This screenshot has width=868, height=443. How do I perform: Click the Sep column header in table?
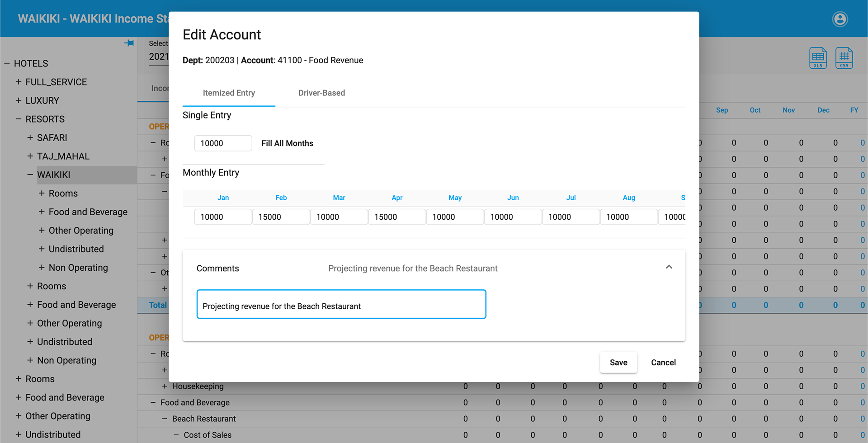coord(722,110)
